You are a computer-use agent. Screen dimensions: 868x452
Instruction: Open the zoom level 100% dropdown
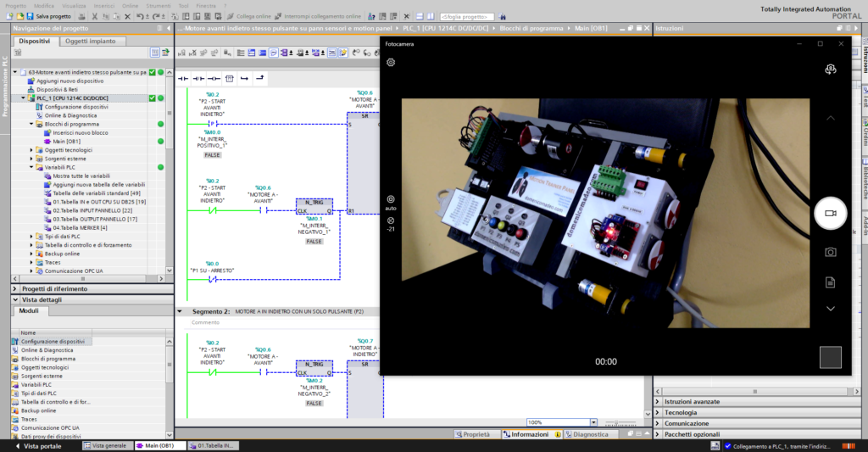pyautogui.click(x=593, y=422)
